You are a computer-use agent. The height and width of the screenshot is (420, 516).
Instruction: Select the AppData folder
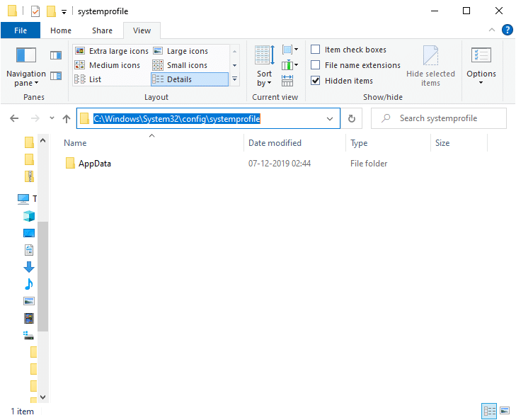[x=94, y=164]
